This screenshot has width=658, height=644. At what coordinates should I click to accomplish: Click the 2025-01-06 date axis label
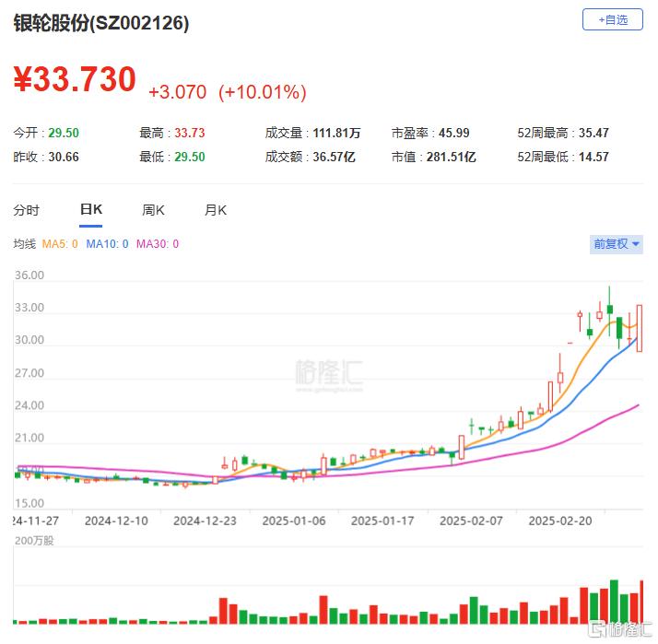294,521
